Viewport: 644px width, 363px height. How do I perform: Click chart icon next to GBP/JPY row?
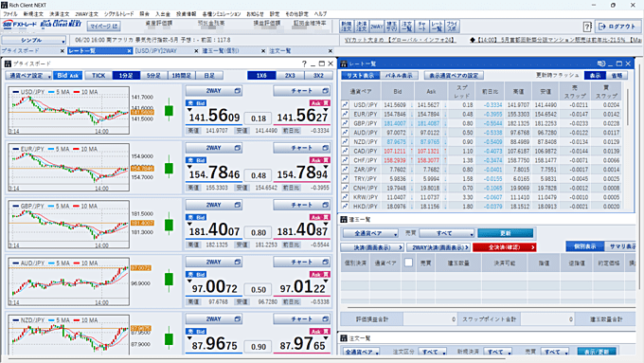tap(345, 123)
